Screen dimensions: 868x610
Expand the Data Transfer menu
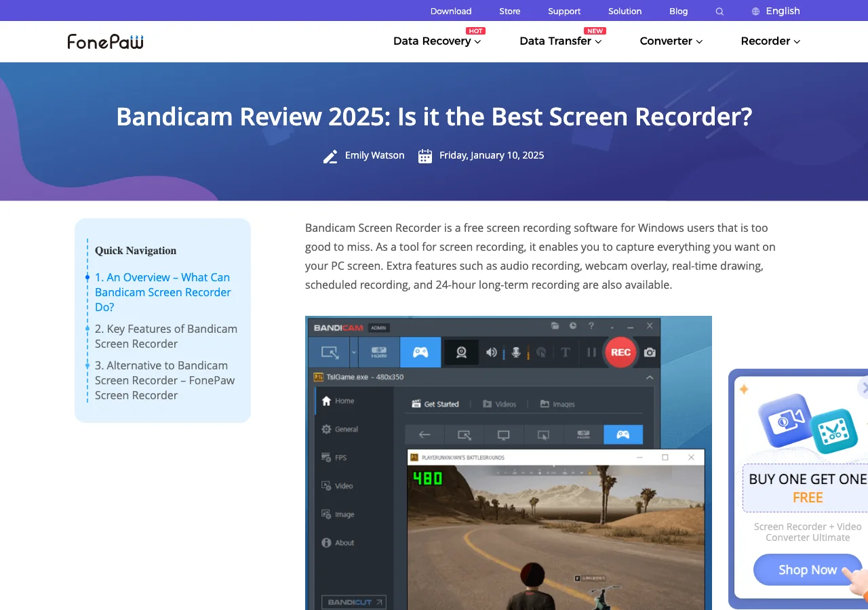[561, 41]
